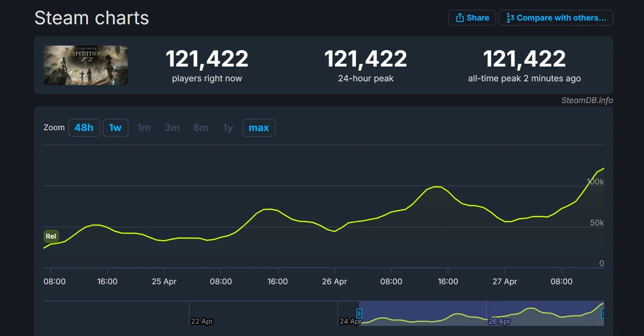Click the all-time peak statistic
644x336 pixels.
(524, 59)
